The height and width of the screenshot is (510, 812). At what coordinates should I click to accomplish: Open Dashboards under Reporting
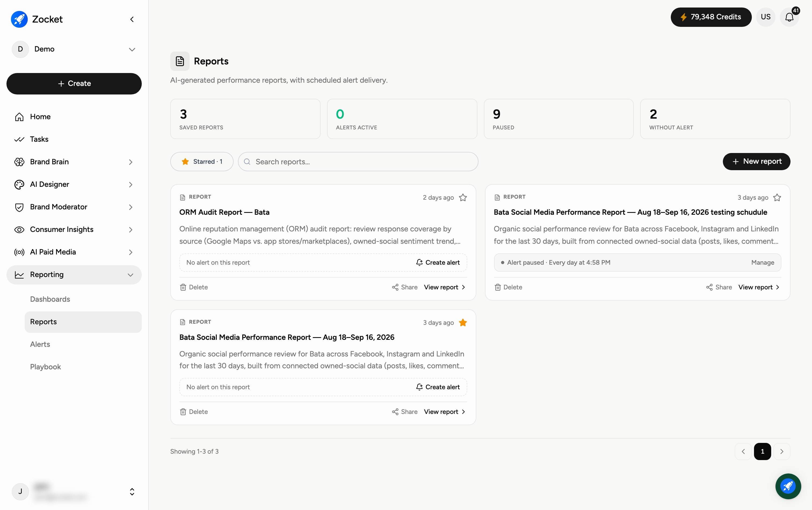pyautogui.click(x=83, y=299)
